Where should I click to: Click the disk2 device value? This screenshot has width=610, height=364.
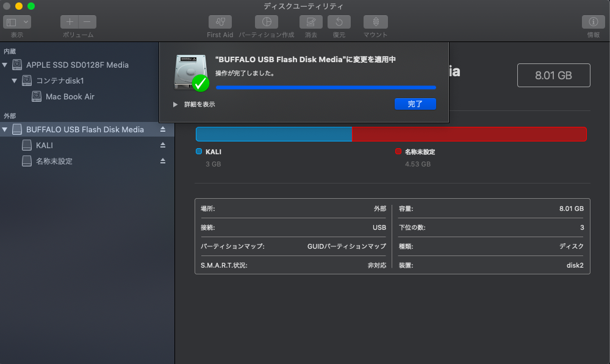pyautogui.click(x=575, y=266)
